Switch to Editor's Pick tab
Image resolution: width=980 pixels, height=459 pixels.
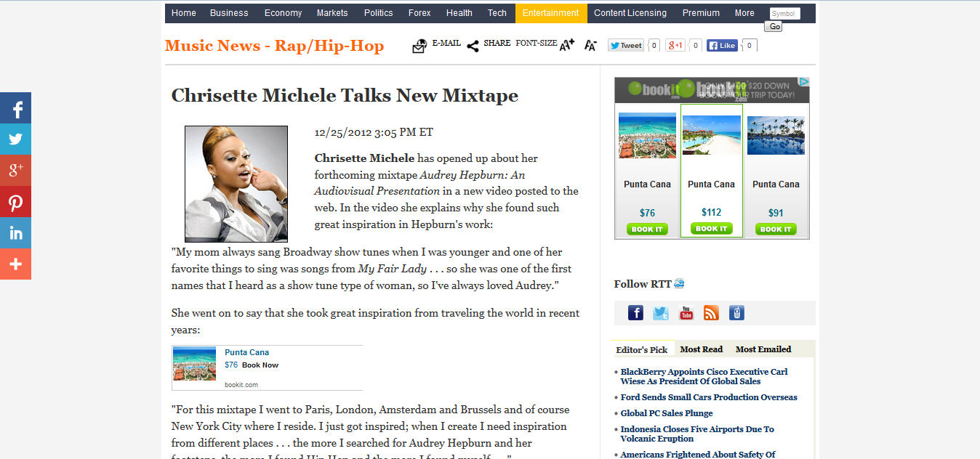(642, 350)
